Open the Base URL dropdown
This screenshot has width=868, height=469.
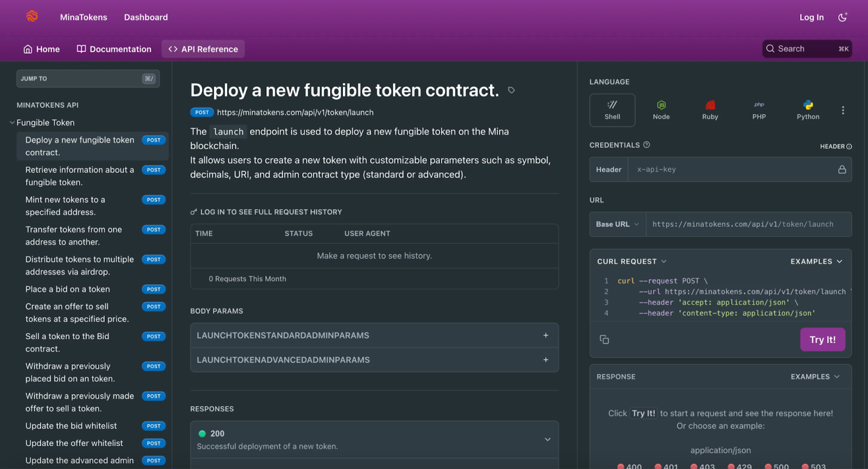(617, 224)
